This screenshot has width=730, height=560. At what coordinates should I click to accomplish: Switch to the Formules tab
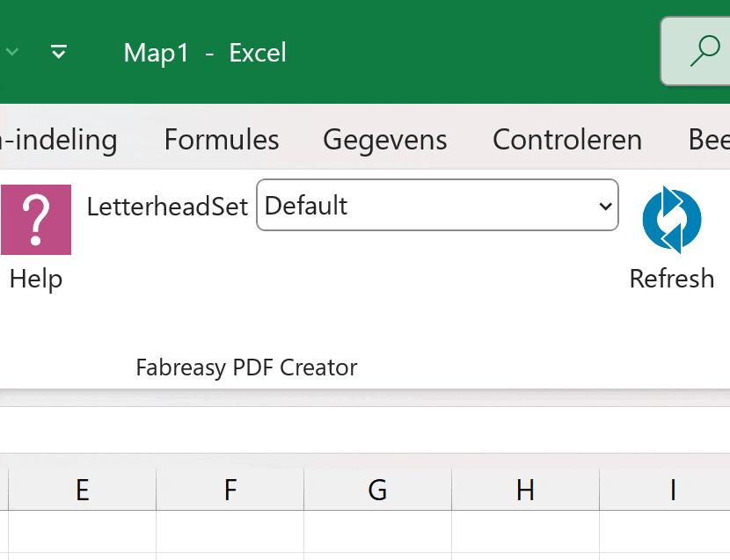222,140
